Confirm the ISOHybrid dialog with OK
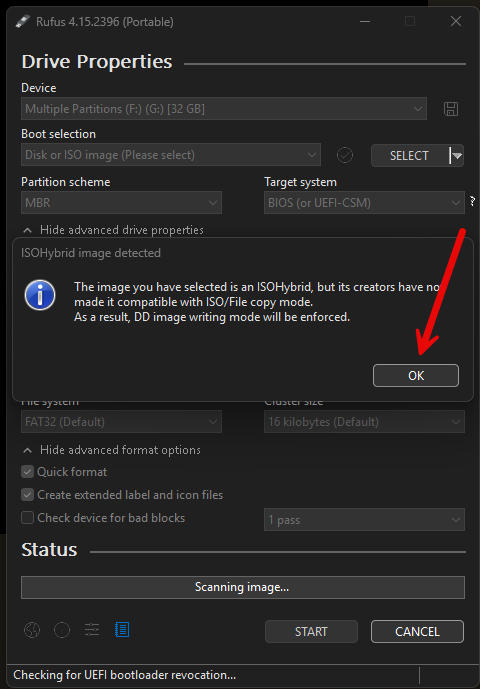 (x=416, y=376)
